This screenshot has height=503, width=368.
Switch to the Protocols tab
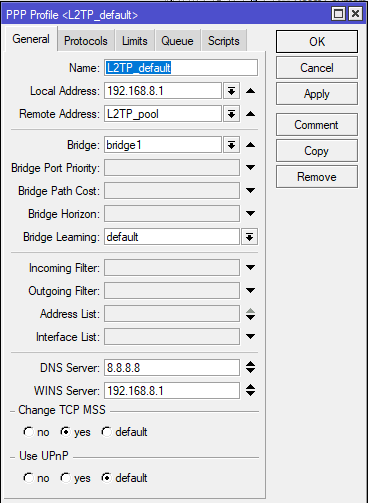pyautogui.click(x=86, y=41)
